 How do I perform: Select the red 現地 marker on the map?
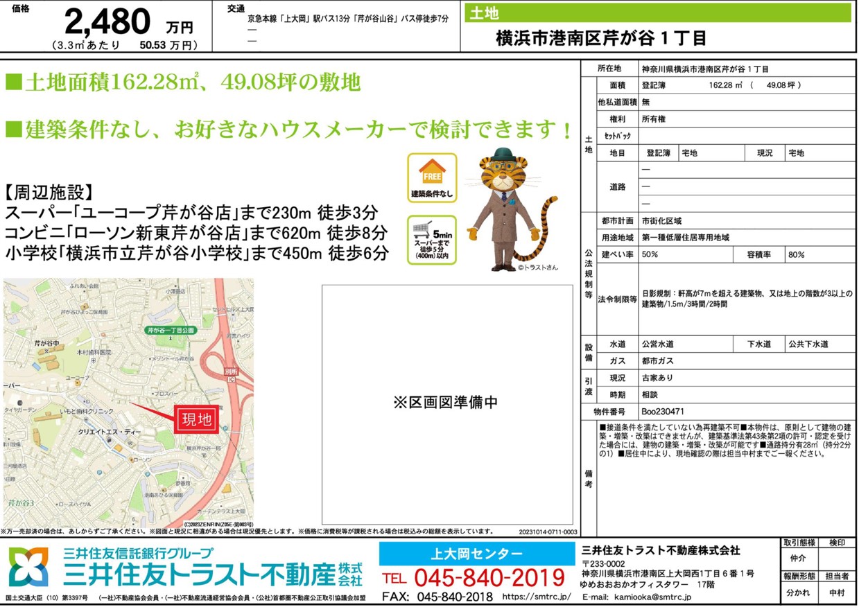point(196,419)
